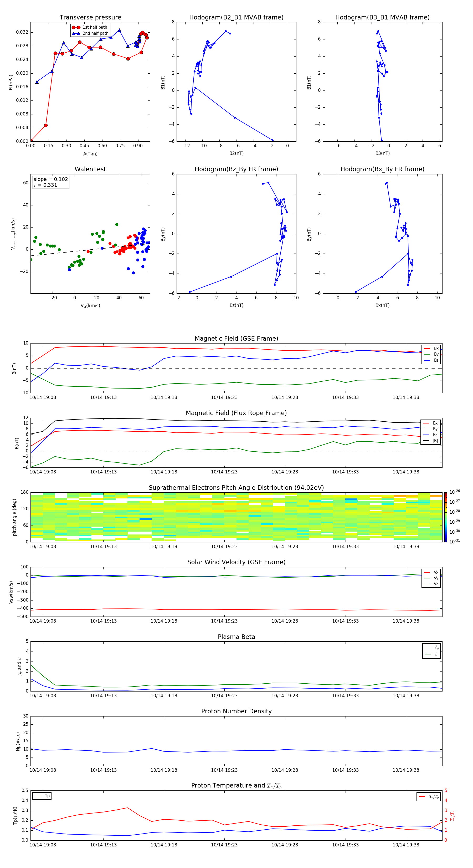The image size is (473, 868).
Task: Click the 'Suprathermal Electrons Pitch Angle Distribution' title
Action: [236, 488]
